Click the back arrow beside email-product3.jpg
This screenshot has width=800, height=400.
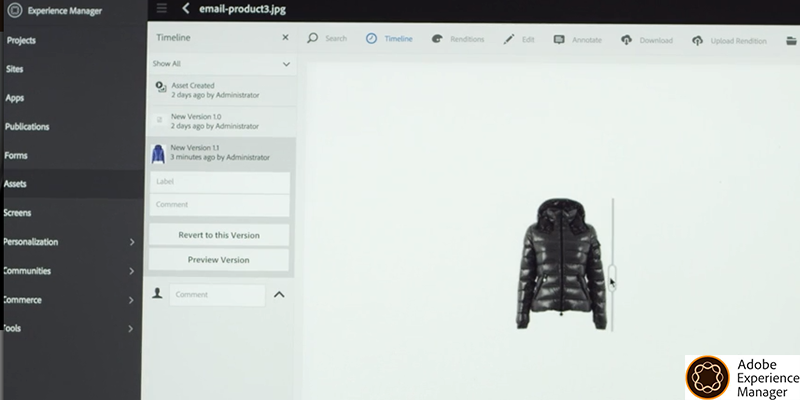(x=186, y=9)
